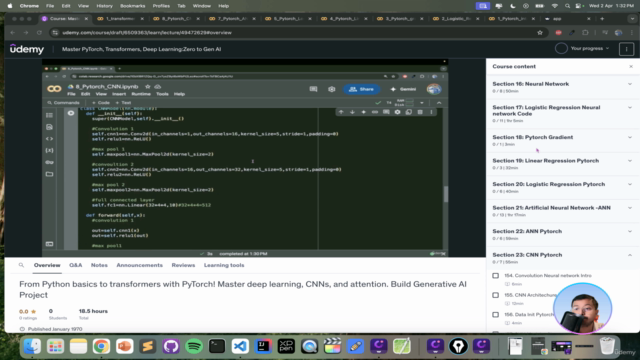This screenshot has width=640, height=360.
Task: Open Notes app in the dock
Action: click(x=78, y=346)
